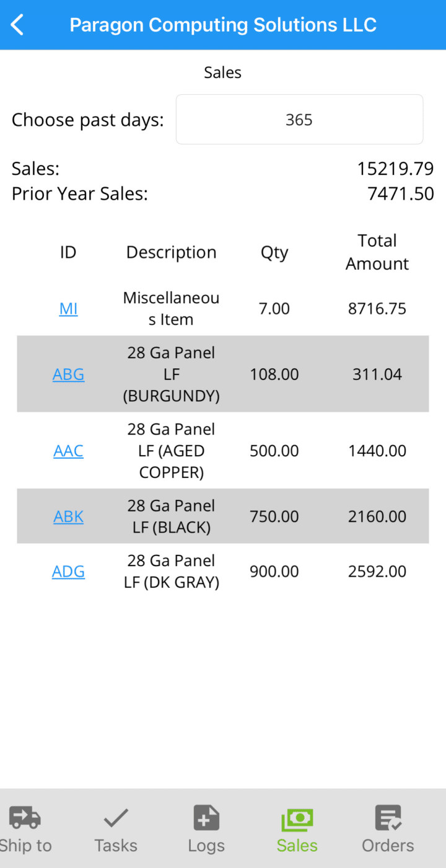This screenshot has width=446, height=868.
Task: Select the Total Amount column header
Action: (x=377, y=252)
